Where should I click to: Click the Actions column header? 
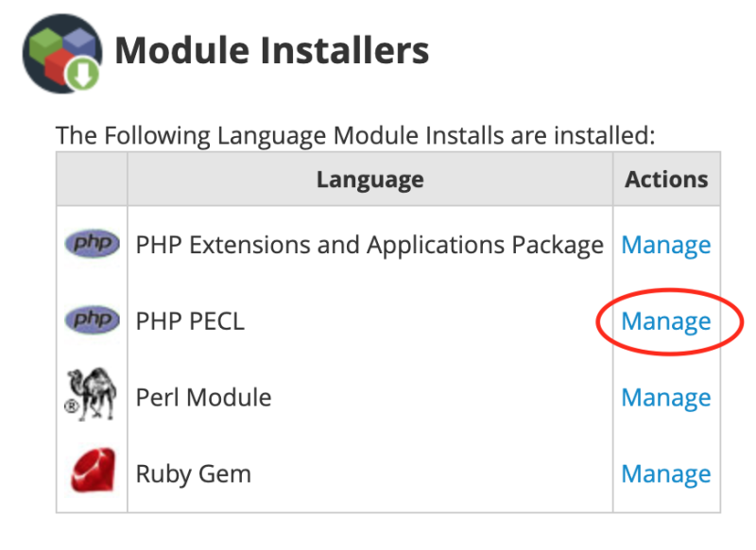click(665, 180)
